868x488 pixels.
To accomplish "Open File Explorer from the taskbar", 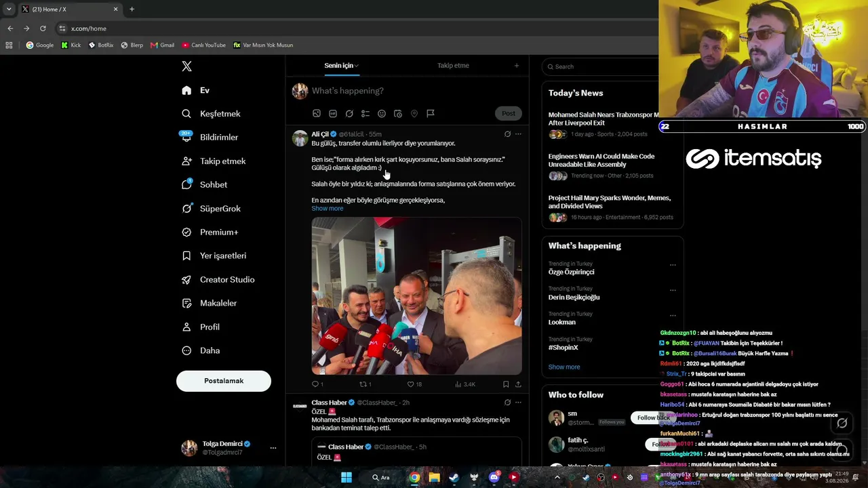I will click(434, 477).
